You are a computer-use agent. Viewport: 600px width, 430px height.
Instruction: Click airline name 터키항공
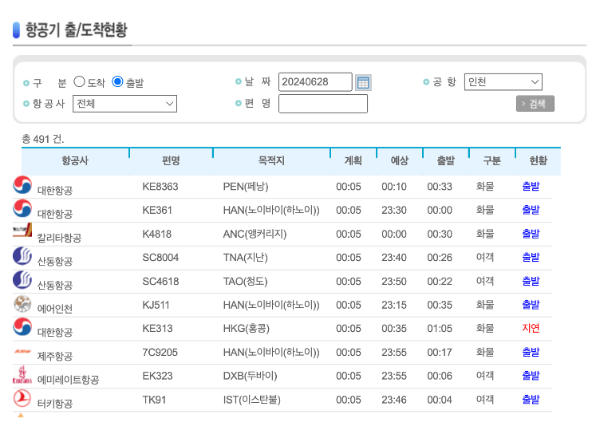pyautogui.click(x=55, y=404)
